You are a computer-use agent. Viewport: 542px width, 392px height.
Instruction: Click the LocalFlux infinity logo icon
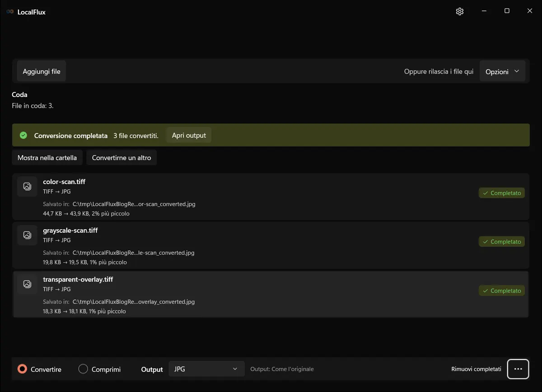pos(10,12)
